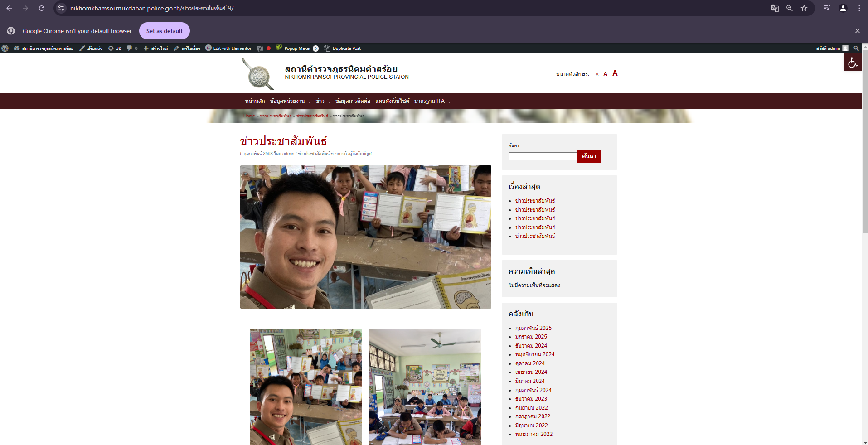Expand the ข้อมูลหน่วยงาน dropdown menu

[290, 101]
